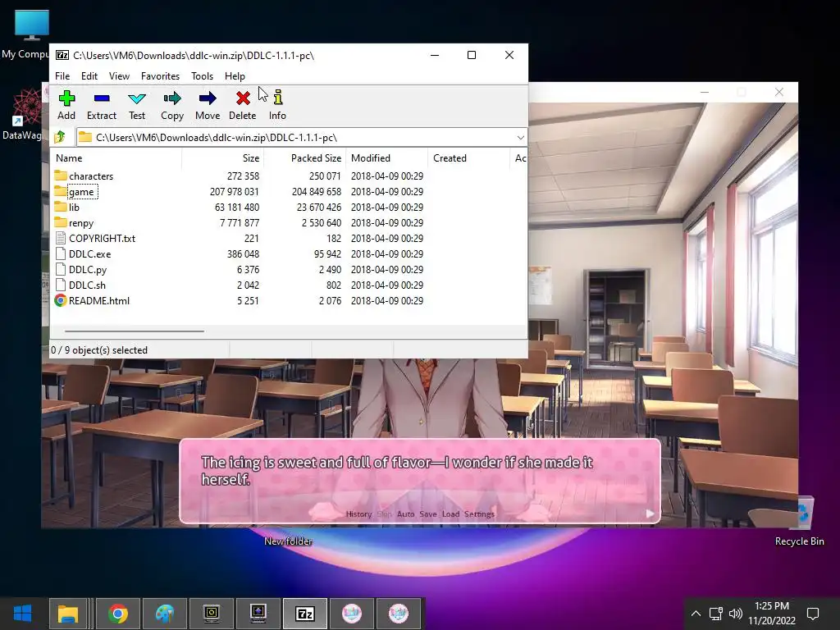
Task: Open the View menu
Action: 119,76
